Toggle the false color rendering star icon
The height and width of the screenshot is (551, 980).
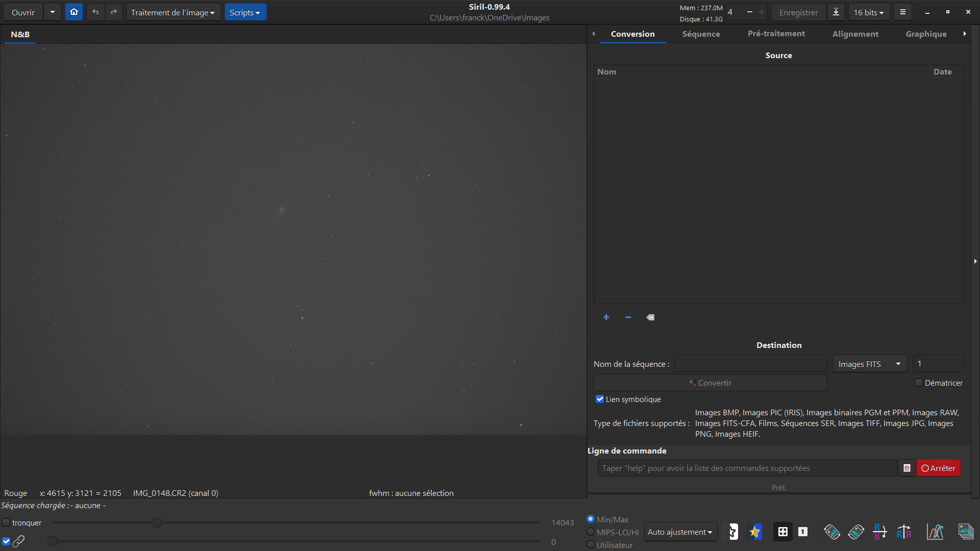[755, 532]
